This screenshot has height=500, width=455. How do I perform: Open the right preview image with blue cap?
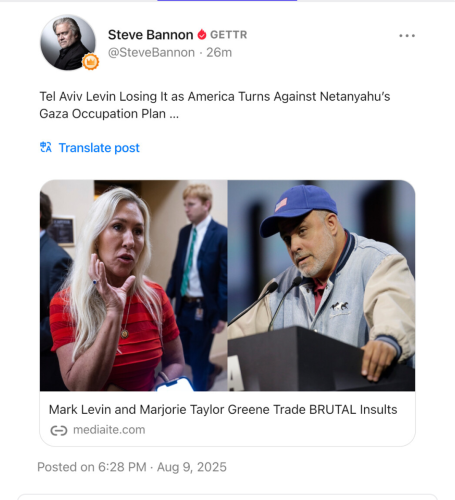[x=321, y=285]
